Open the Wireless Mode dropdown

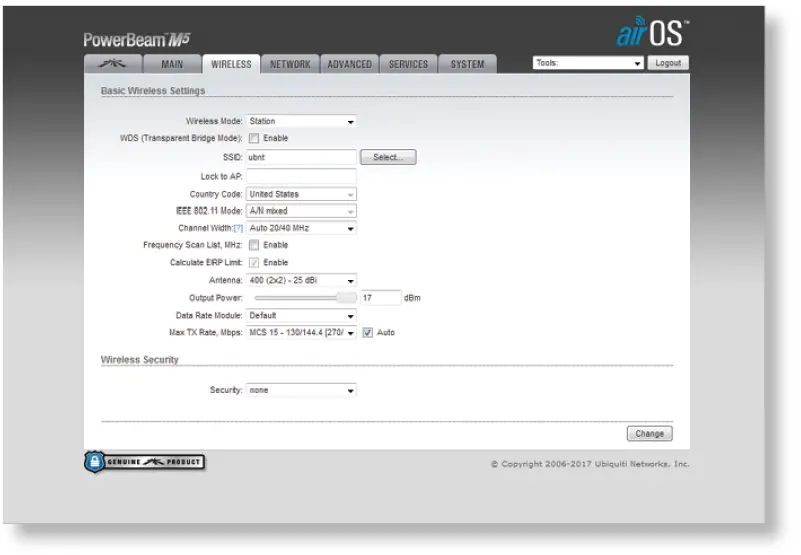(301, 121)
